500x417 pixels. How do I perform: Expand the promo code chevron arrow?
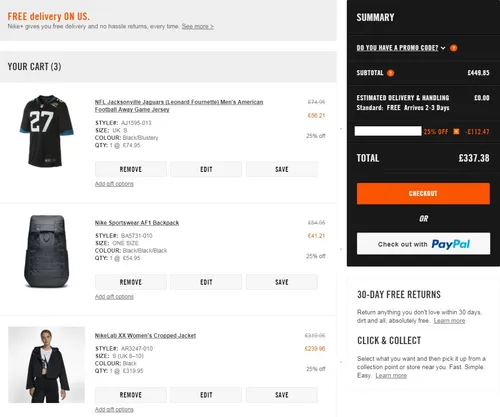(443, 48)
